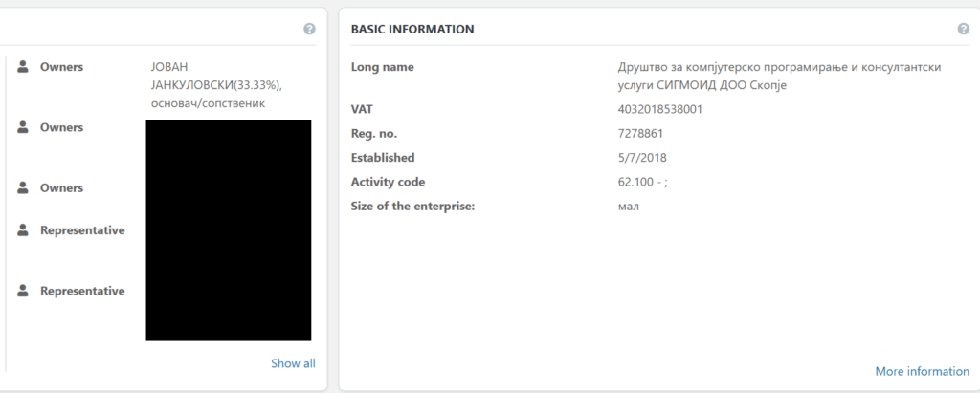Open the More information link
Viewport: 980px width, 393px height.
922,371
